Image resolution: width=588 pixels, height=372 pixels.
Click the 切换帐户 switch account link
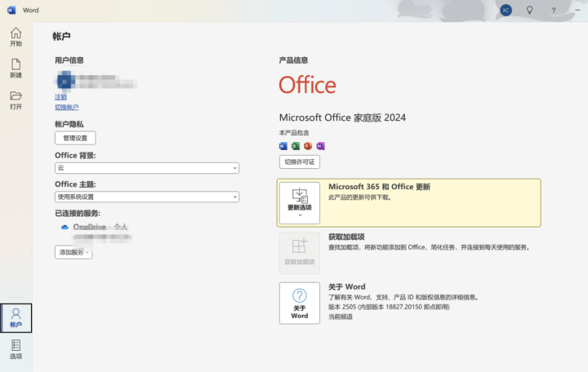point(67,107)
